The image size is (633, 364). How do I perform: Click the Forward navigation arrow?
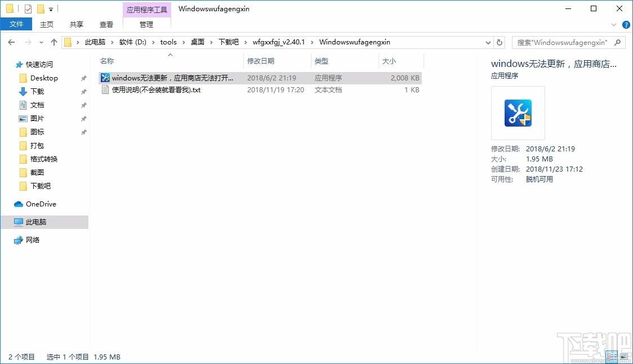point(28,42)
